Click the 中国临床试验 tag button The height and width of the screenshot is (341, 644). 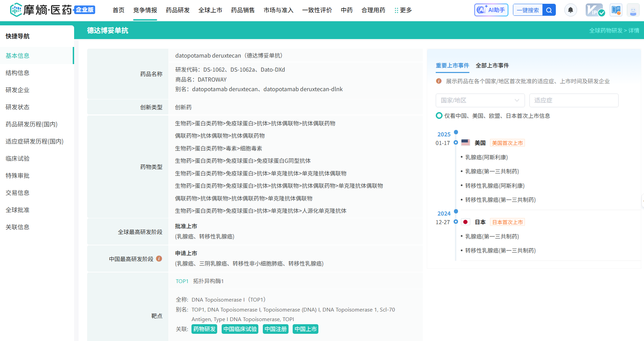[240, 329]
